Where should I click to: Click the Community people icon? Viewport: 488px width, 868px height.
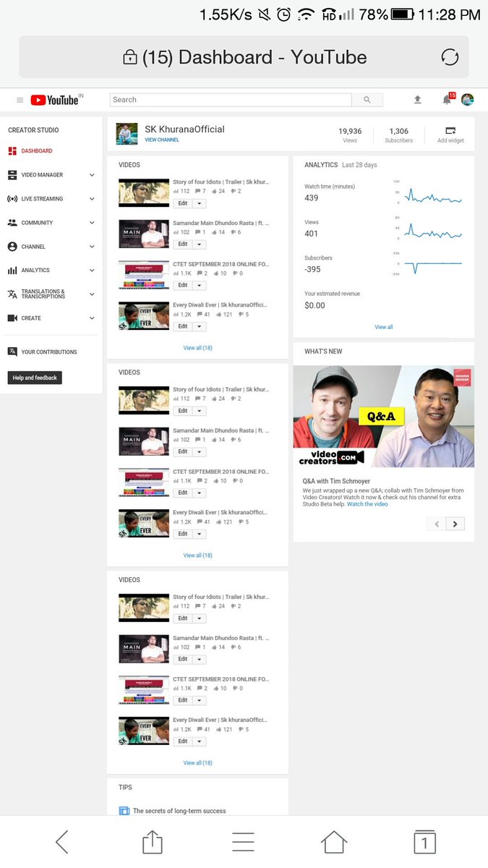click(12, 223)
